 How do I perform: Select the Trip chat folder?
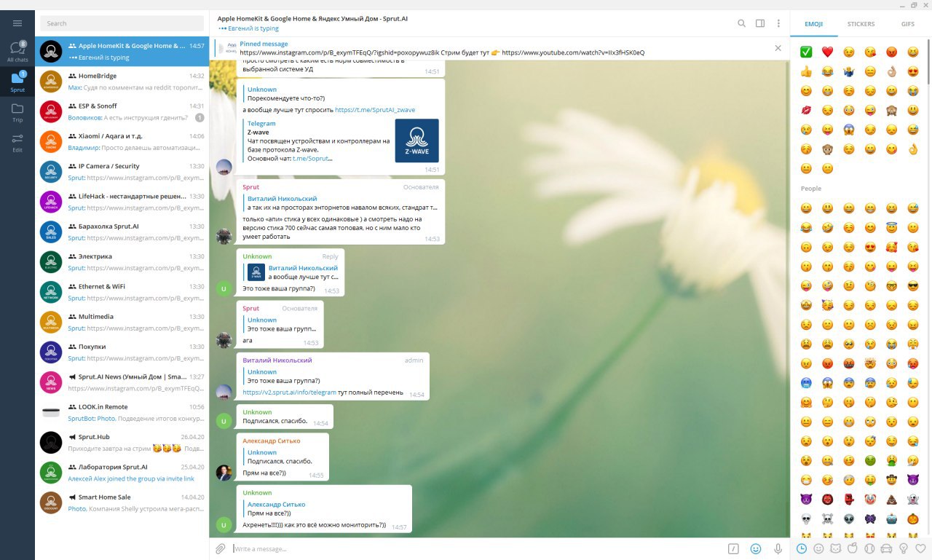[x=17, y=113]
